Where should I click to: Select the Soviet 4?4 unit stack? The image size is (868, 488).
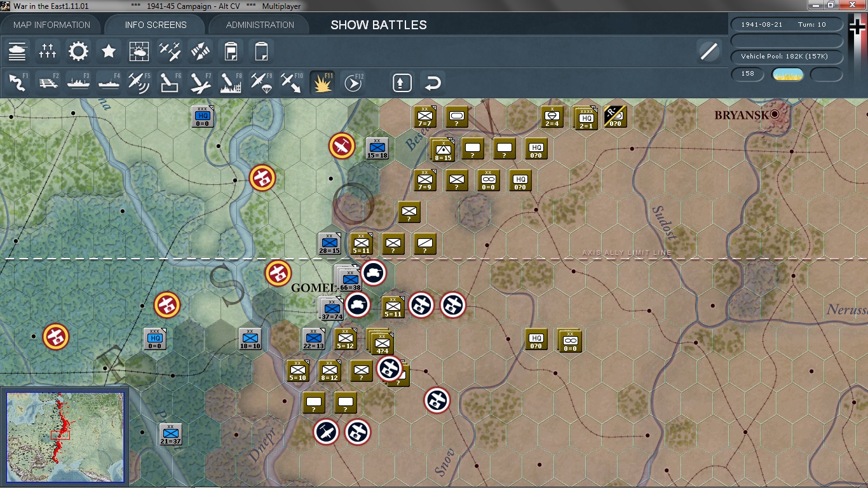pos(380,342)
